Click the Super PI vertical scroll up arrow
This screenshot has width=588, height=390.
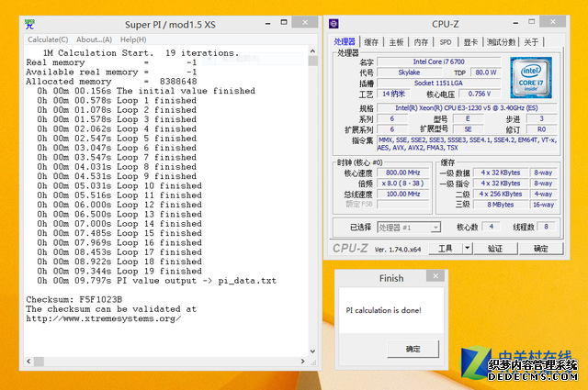click(312, 51)
